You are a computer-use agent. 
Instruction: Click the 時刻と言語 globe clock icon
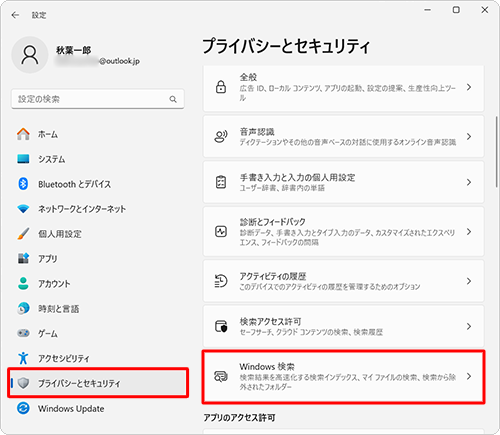point(23,308)
